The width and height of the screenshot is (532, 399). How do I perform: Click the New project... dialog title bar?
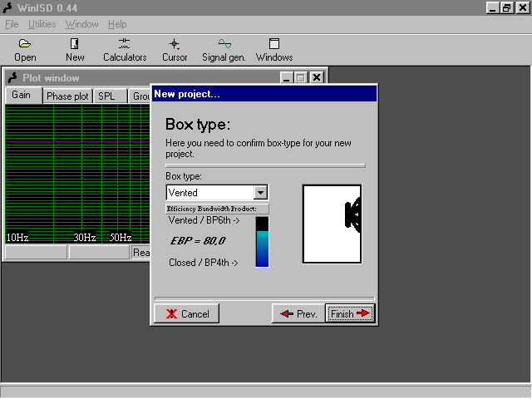pyautogui.click(x=264, y=94)
